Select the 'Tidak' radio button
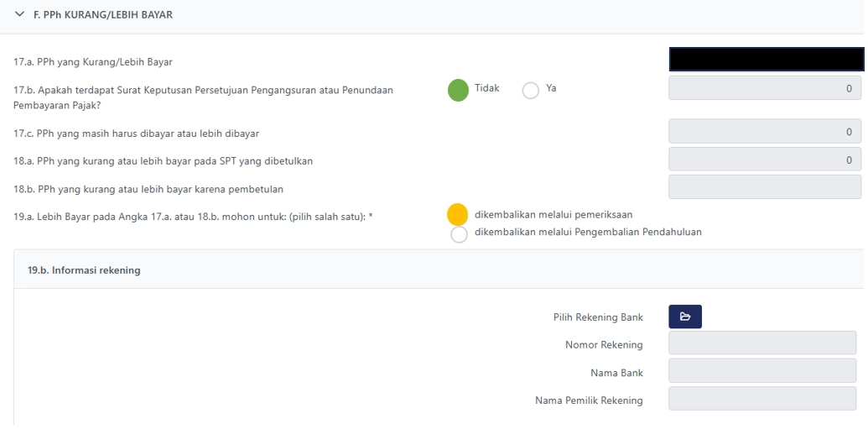This screenshot has height=429, width=868. (x=458, y=90)
